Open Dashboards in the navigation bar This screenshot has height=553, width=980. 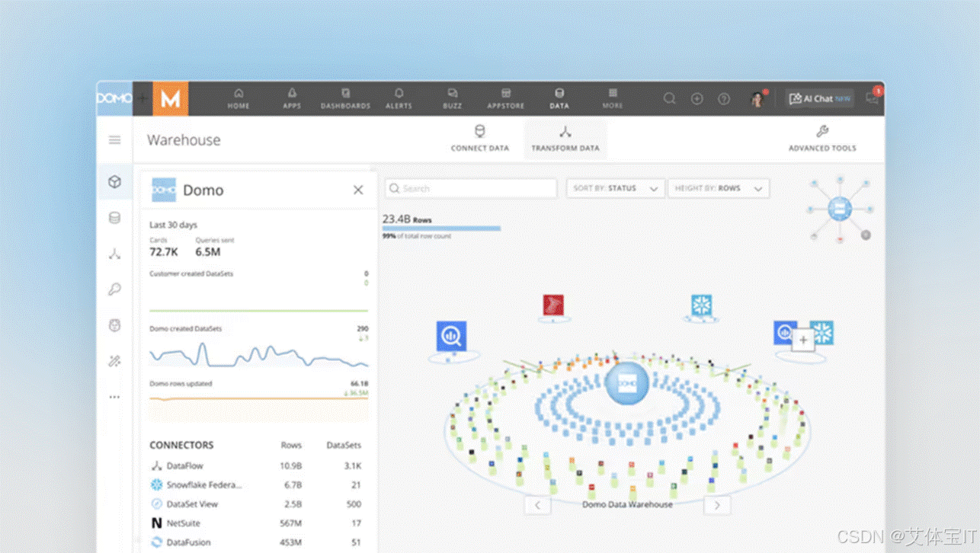[x=345, y=99]
